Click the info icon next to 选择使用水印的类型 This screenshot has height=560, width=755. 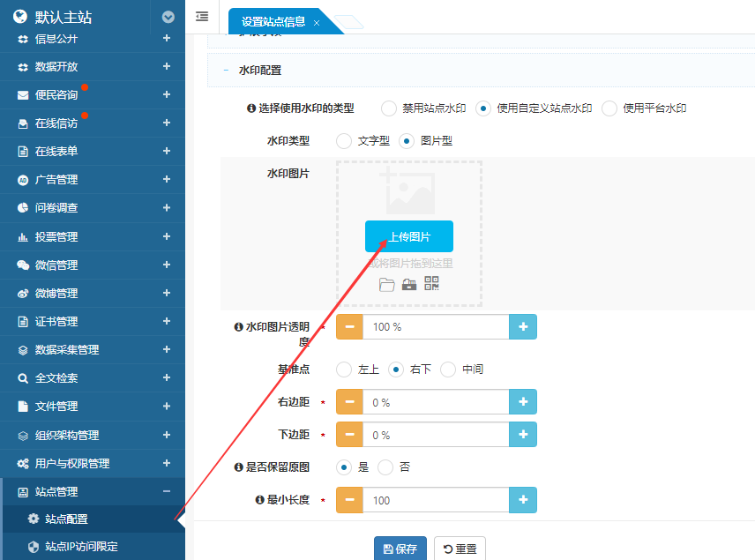pos(251,108)
